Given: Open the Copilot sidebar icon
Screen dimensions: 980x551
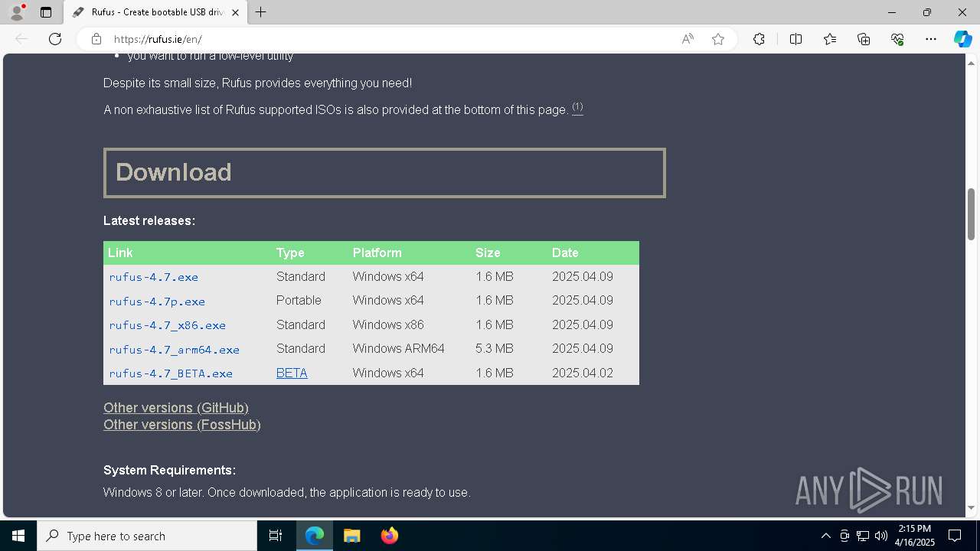Looking at the screenshot, I should coord(962,39).
